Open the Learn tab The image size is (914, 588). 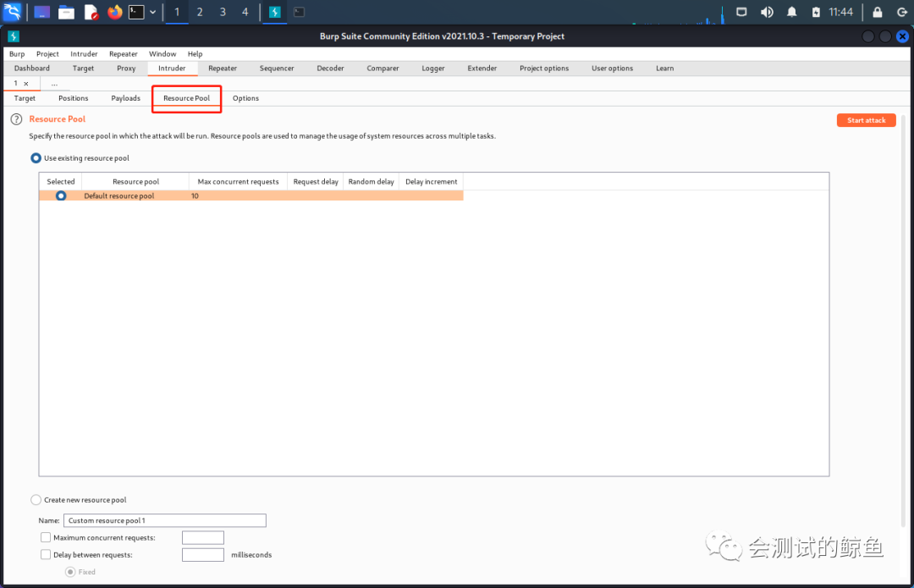click(x=664, y=69)
